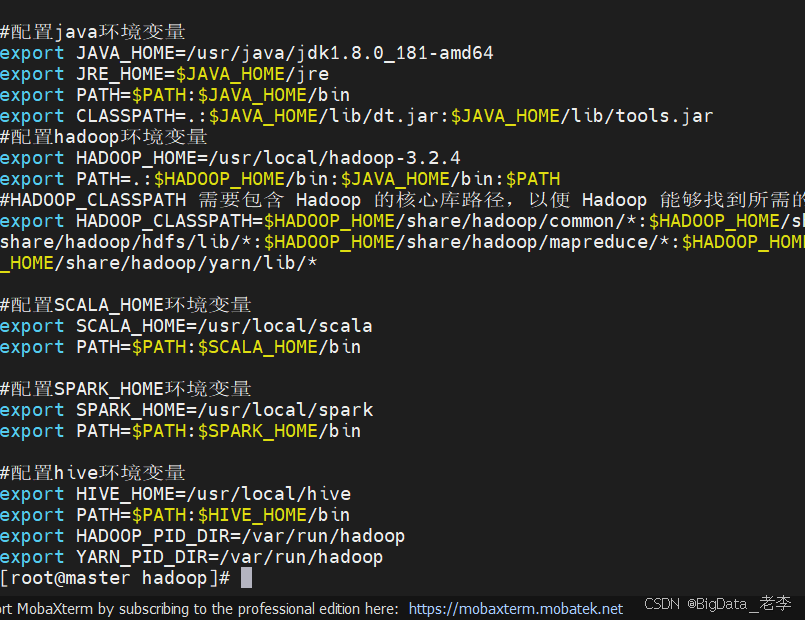Click the BigData_老李 username text

click(x=740, y=603)
